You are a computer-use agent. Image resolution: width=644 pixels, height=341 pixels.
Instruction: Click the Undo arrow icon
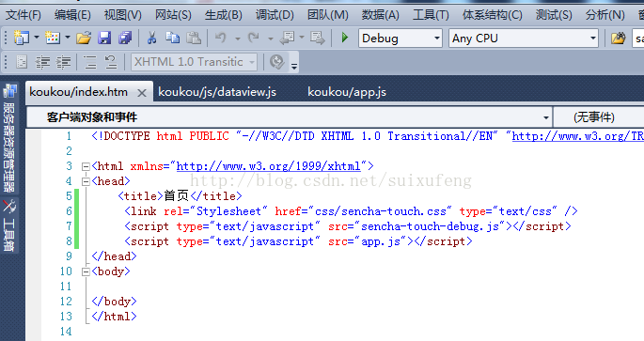(x=221, y=39)
